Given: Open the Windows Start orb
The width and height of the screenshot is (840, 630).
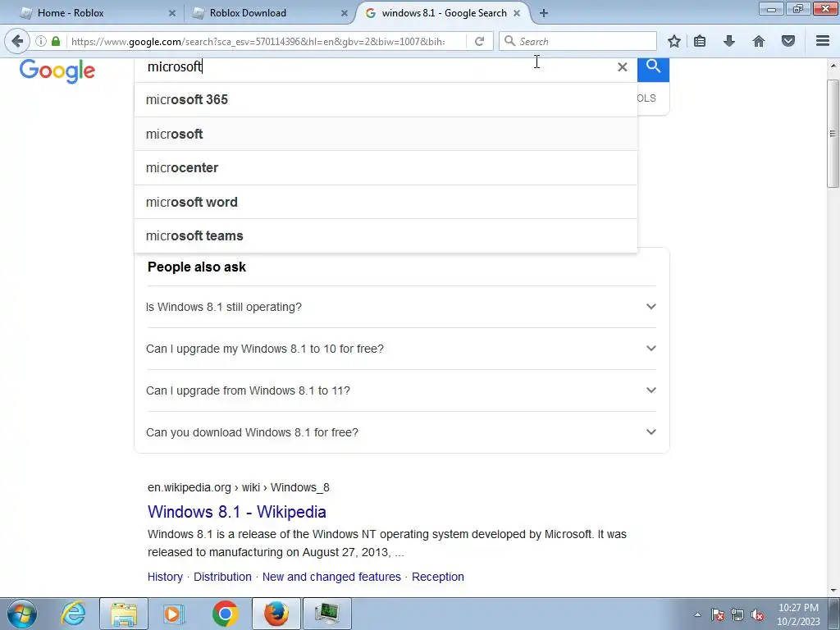Looking at the screenshot, I should click(x=22, y=614).
